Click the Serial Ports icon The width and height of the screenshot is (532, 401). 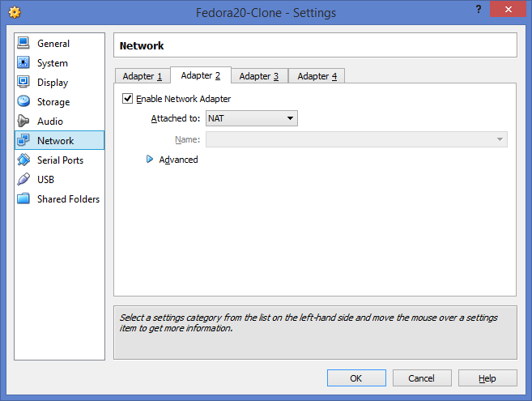pyautogui.click(x=23, y=160)
